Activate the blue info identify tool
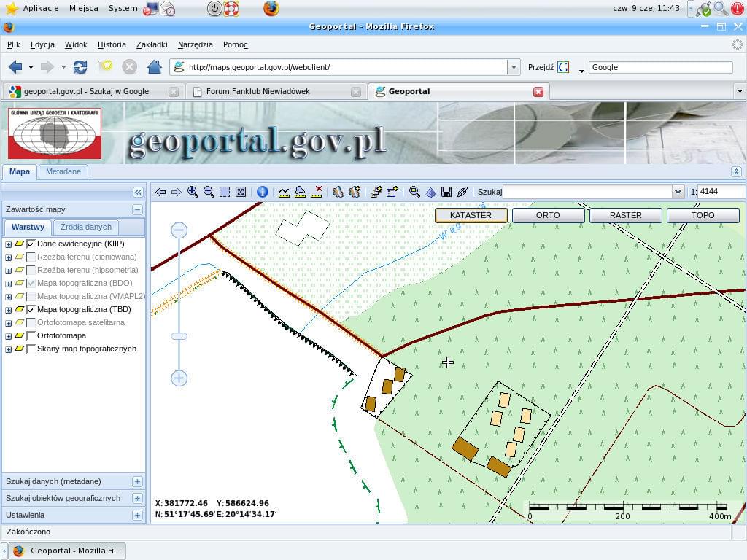747x560 pixels. 262,192
